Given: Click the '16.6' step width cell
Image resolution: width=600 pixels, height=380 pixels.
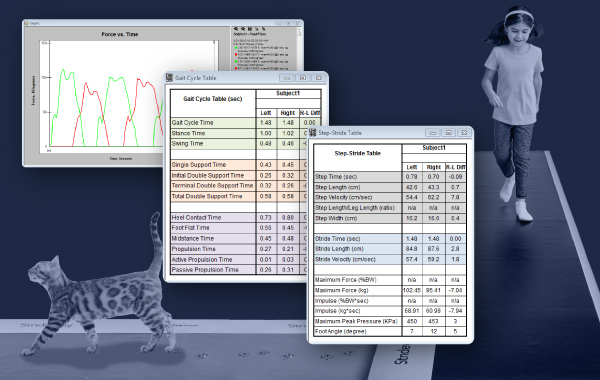Looking at the screenshot, I should tap(433, 219).
